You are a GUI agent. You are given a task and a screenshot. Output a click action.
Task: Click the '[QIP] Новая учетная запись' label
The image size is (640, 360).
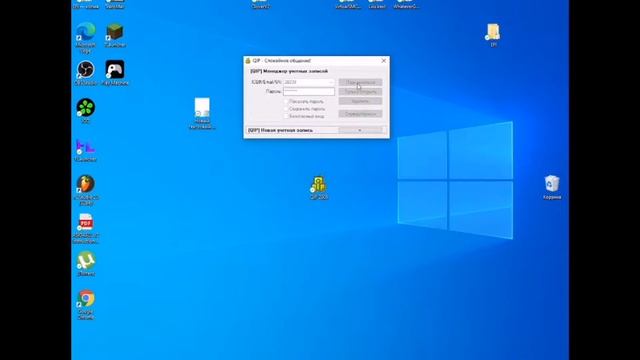click(x=280, y=130)
